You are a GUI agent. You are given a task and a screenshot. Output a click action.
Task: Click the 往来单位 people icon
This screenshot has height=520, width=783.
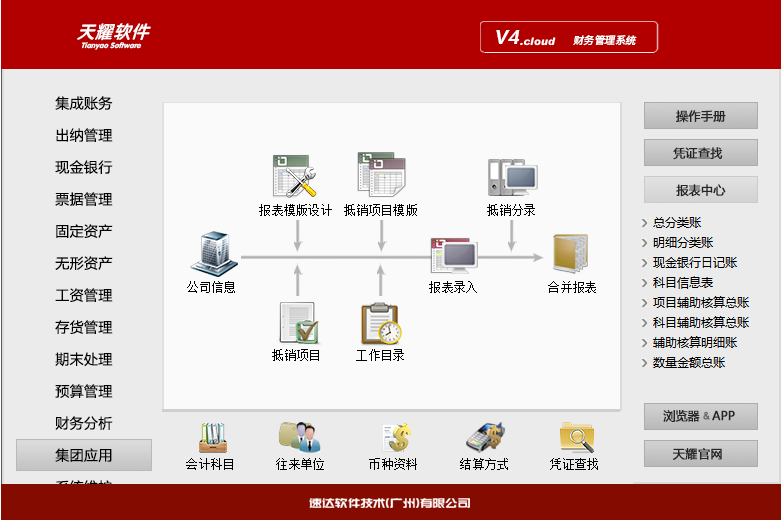(x=300, y=437)
